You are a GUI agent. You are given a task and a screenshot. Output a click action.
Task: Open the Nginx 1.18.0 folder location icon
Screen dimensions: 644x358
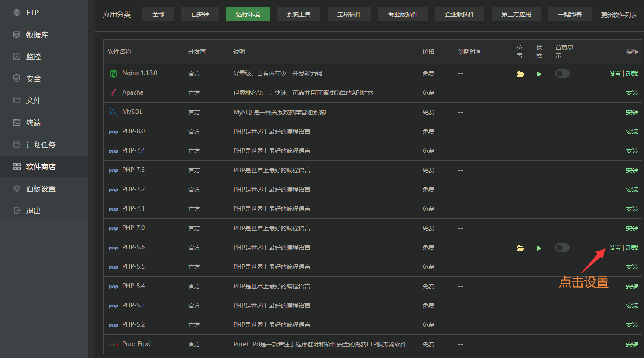pos(520,74)
